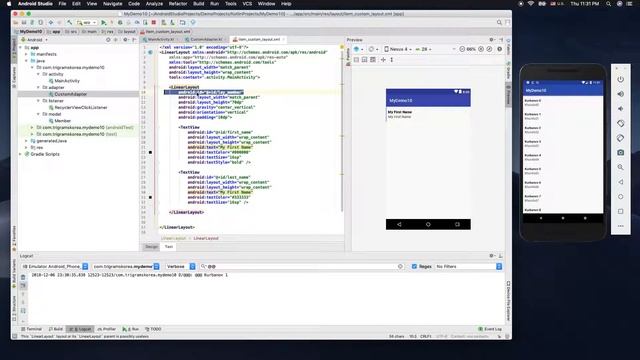This screenshot has height=360, width=640.
Task: Click the pan (cross arrows) tool in Preview toolbar
Action: click(383, 60)
